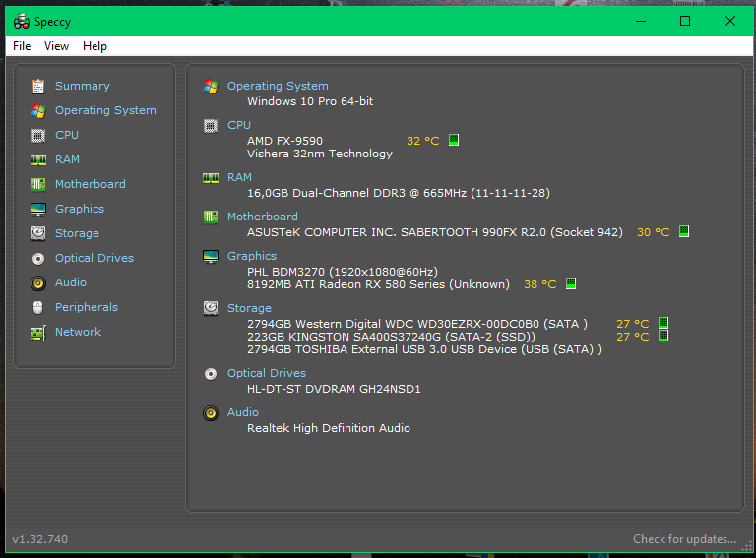The image size is (756, 558).
Task: Click the Audio speaker icon in sidebar
Action: click(x=38, y=283)
